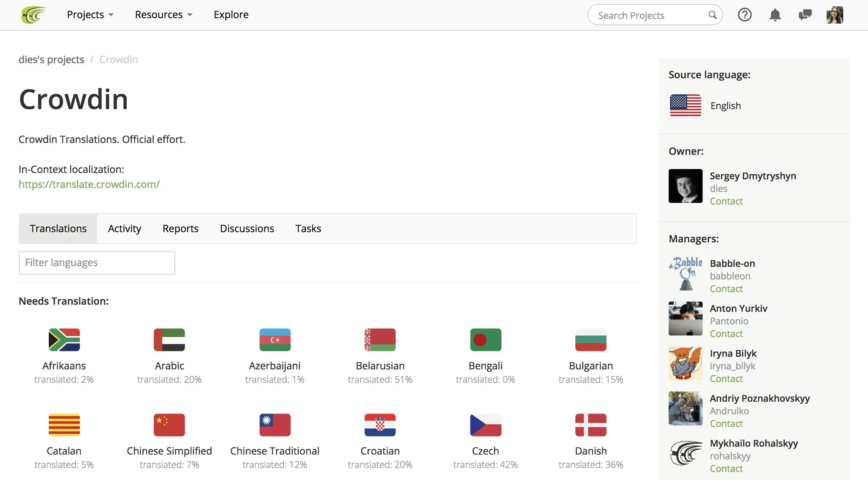Open the translate.crowdin.com link
This screenshot has height=480, width=868.
[x=89, y=184]
